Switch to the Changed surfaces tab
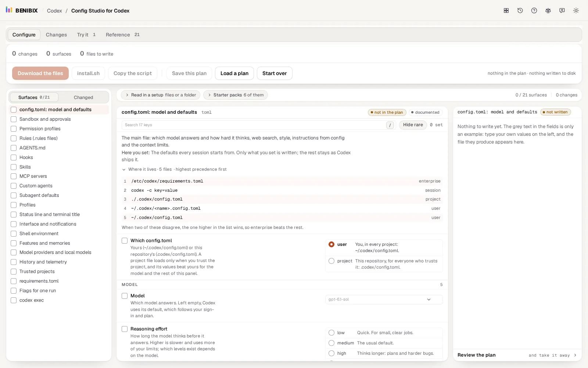Screen dimensions: 588x368 pos(83,98)
